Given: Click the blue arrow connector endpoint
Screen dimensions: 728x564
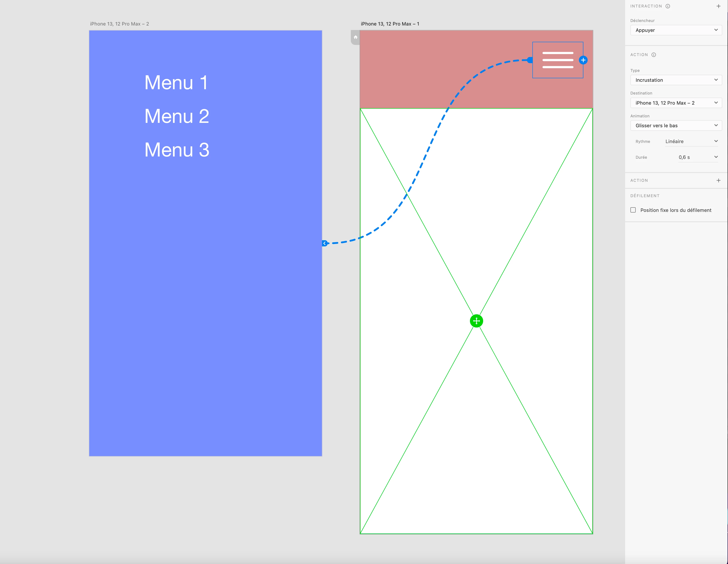Looking at the screenshot, I should 324,243.
